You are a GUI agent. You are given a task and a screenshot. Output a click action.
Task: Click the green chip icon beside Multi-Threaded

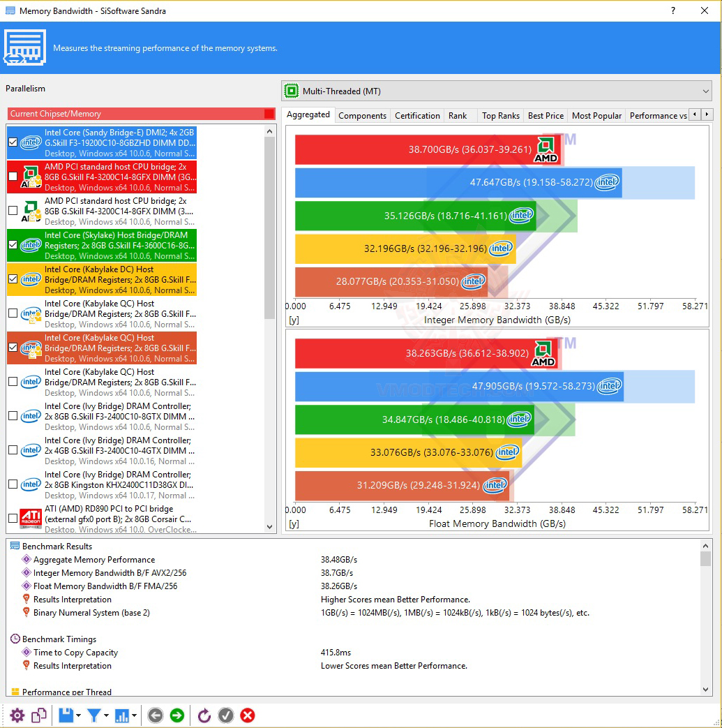pos(292,91)
